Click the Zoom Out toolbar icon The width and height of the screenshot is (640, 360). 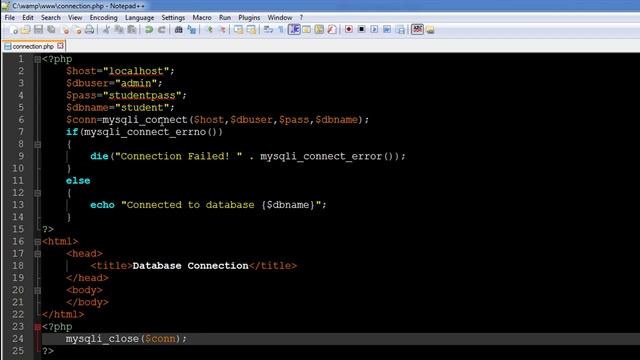click(222, 29)
